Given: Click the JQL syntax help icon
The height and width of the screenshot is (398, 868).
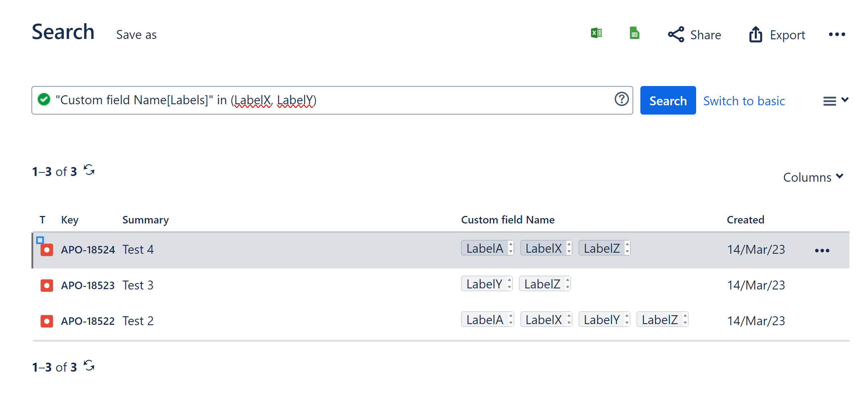Looking at the screenshot, I should click(621, 99).
